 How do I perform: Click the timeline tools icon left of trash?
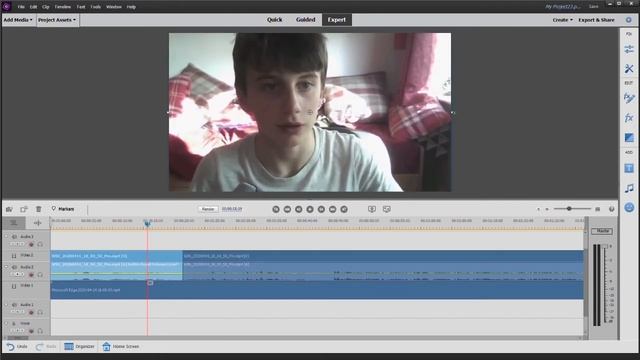tap(24, 209)
